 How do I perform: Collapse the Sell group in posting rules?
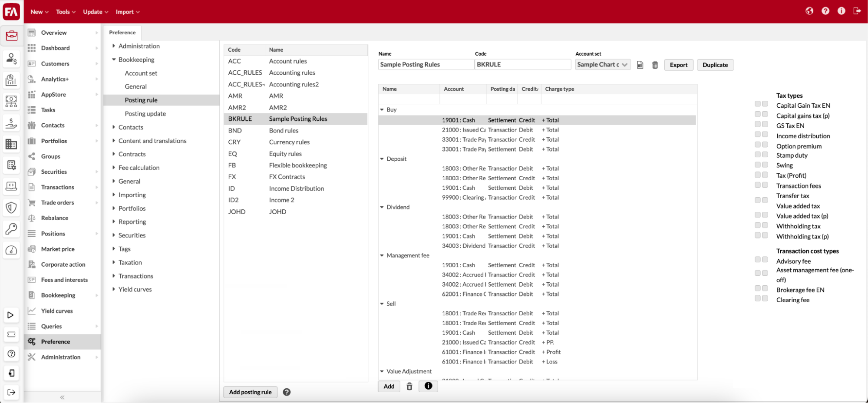382,304
